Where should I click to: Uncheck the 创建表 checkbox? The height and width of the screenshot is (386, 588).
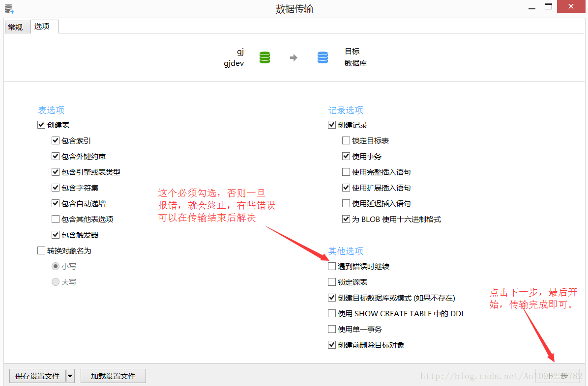pyautogui.click(x=41, y=125)
